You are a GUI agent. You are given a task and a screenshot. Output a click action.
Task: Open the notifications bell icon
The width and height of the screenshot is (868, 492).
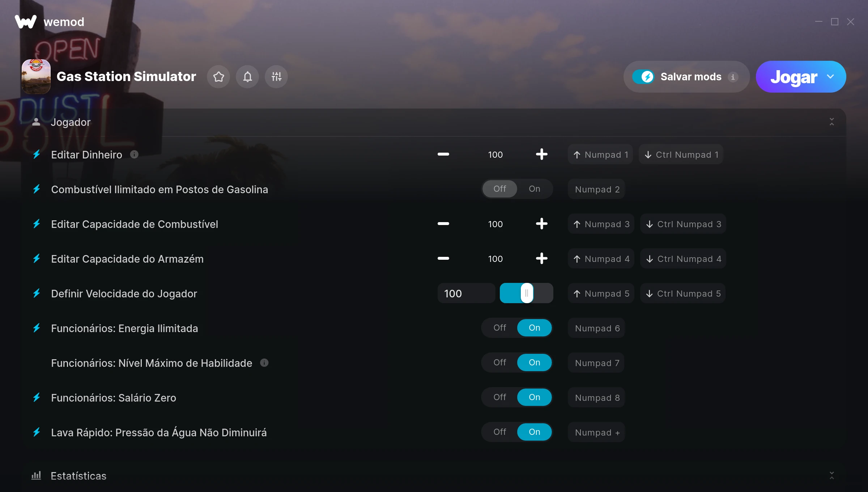coord(247,77)
